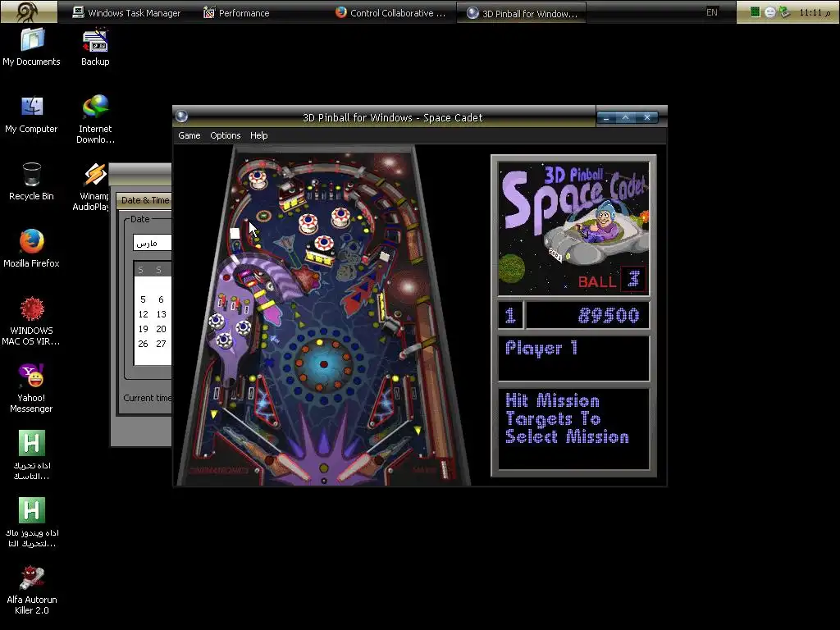Open Alfa Autorun Killer 2.0 icon

[x=32, y=591]
